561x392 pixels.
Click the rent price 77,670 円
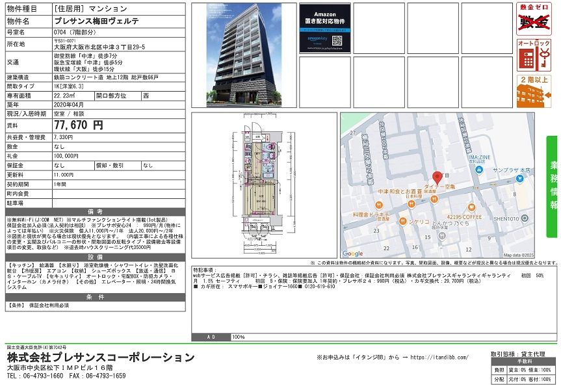(79, 125)
